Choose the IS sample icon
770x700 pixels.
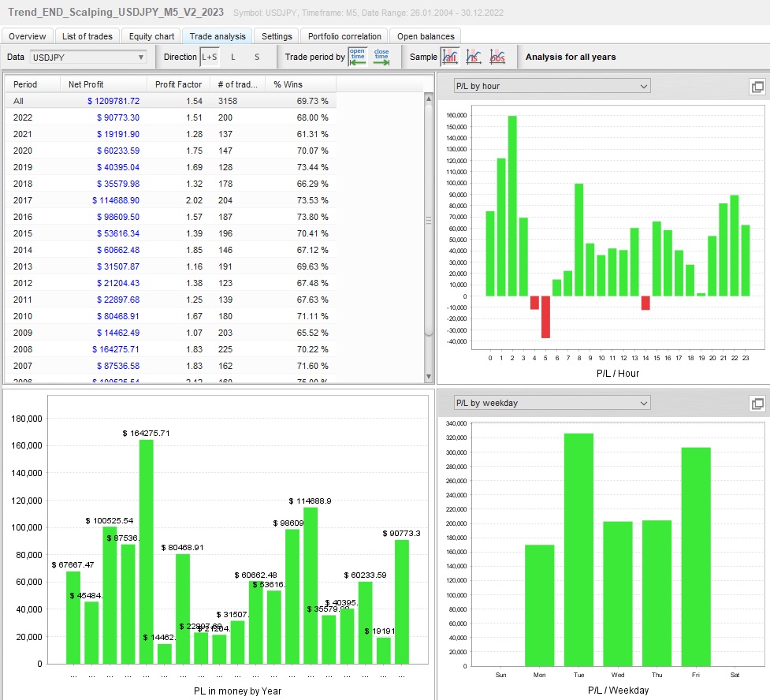pyautogui.click(x=474, y=57)
